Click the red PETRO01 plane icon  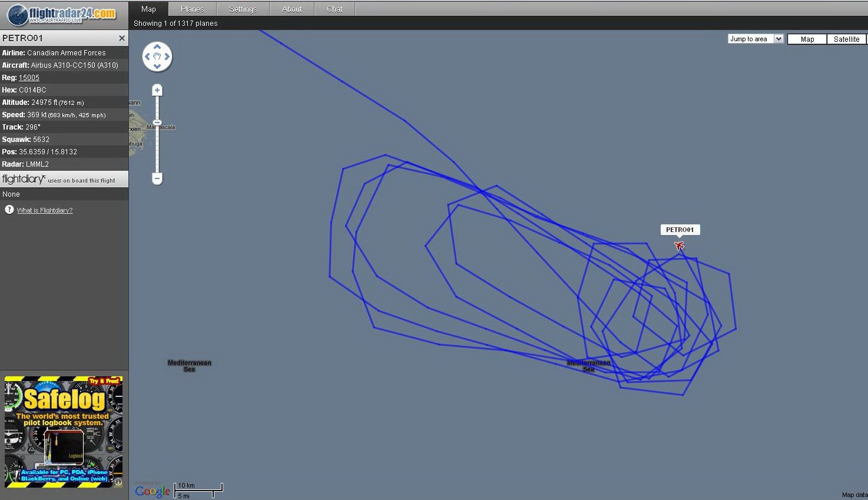pos(679,246)
